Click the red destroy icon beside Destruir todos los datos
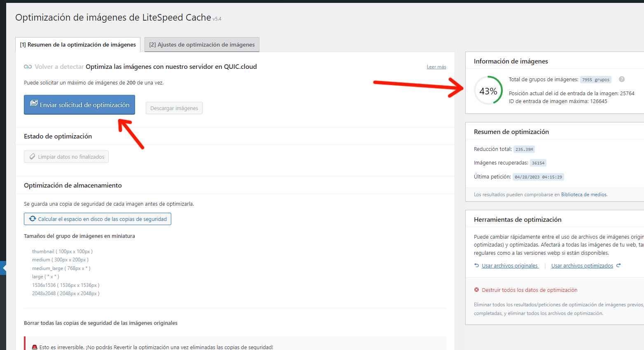This screenshot has width=644, height=350. click(x=476, y=290)
